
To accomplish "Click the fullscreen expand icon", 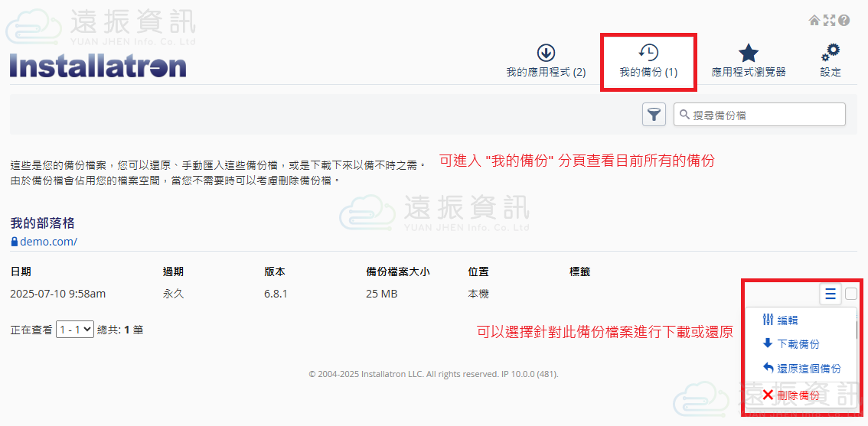I will (x=829, y=21).
